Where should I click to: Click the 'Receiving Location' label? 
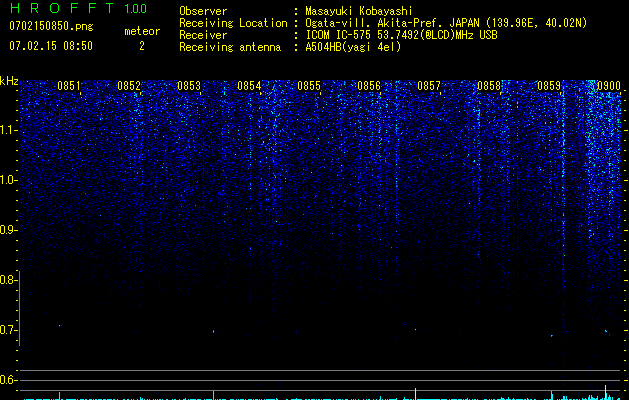click(x=233, y=23)
